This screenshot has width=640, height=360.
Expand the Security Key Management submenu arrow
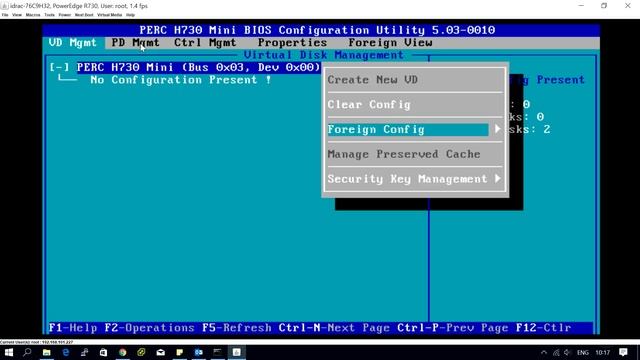point(497,179)
